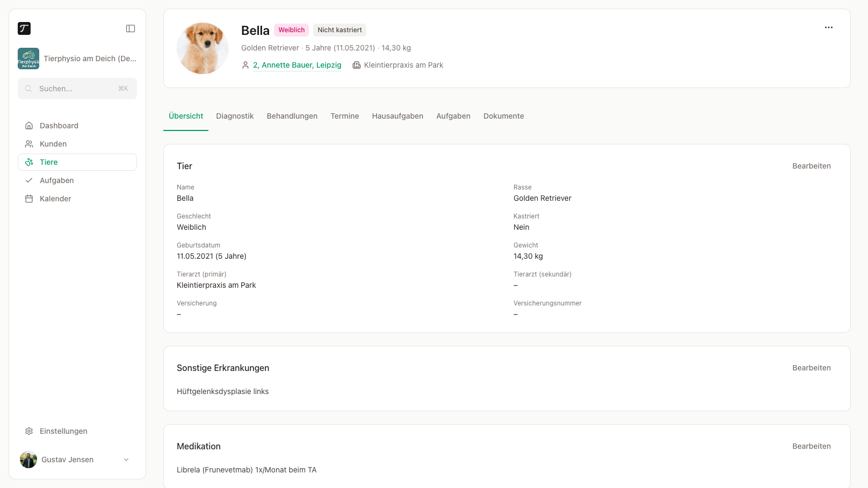
Task: Click the Einstellungen gear icon
Action: click(x=29, y=431)
